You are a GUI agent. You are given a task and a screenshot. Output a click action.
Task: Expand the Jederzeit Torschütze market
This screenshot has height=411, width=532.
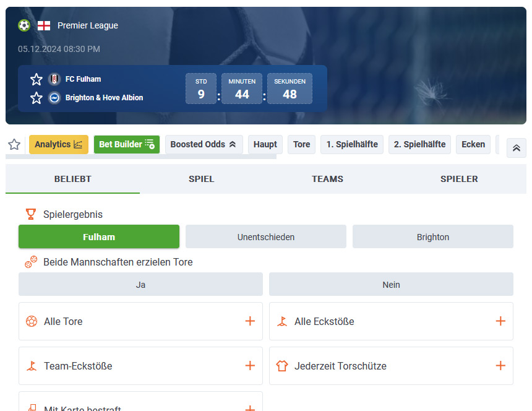tap(500, 366)
